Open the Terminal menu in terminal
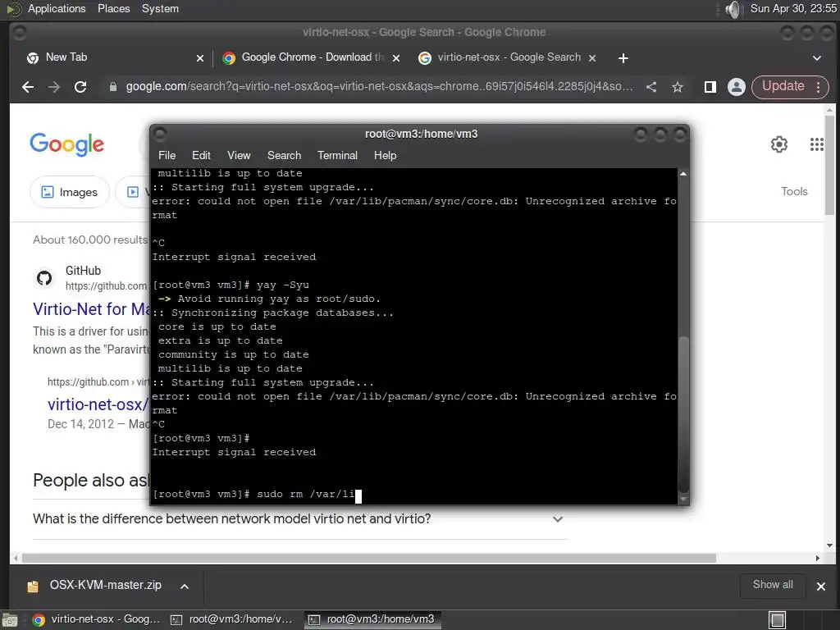The height and width of the screenshot is (630, 840). [337, 155]
